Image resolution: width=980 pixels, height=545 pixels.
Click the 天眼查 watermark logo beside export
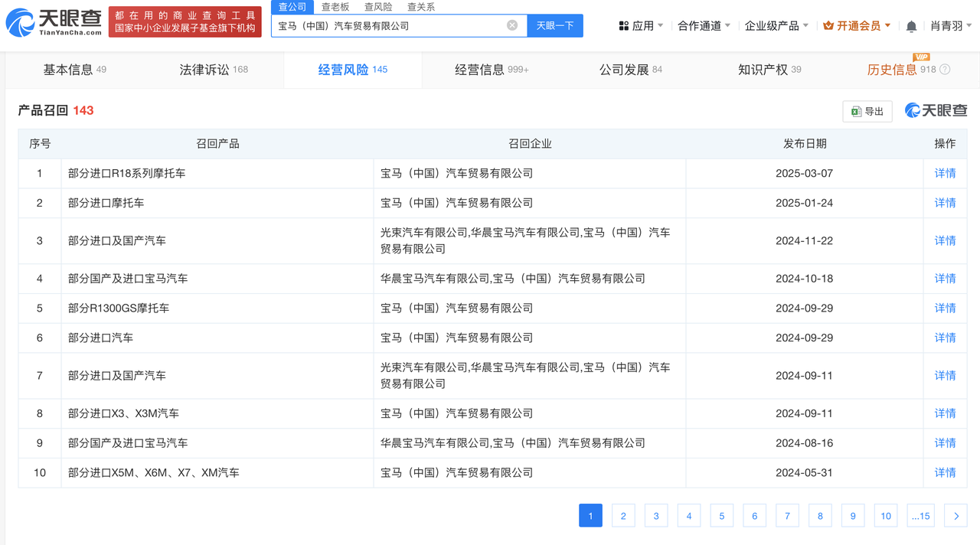936,110
